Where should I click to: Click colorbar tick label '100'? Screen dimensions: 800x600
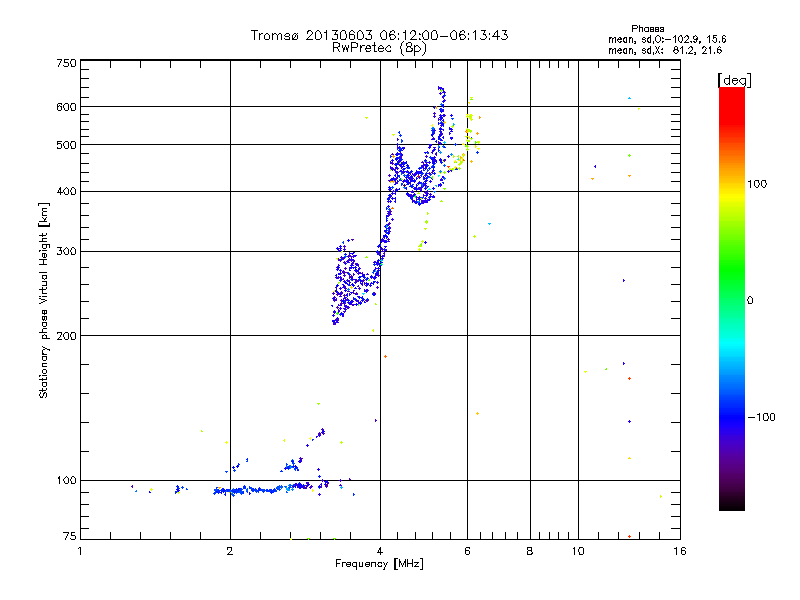coord(757,184)
